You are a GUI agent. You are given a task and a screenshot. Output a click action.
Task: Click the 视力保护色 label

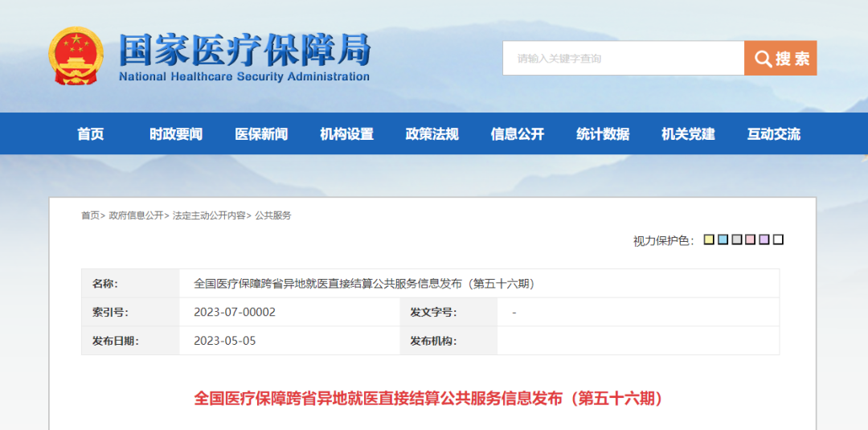tap(664, 241)
